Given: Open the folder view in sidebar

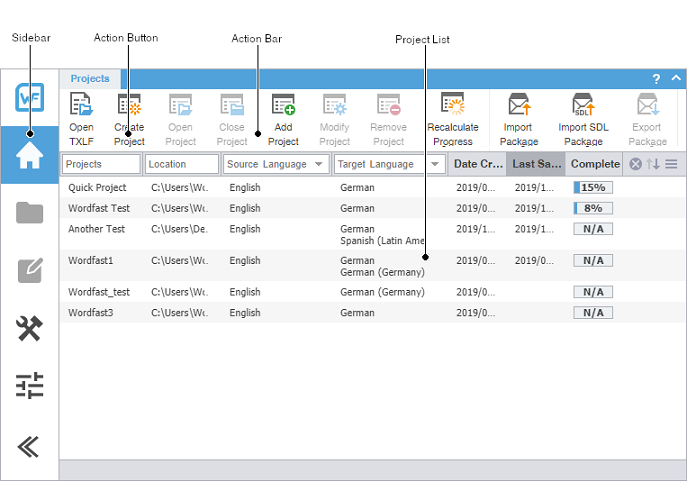Looking at the screenshot, I should pyautogui.click(x=30, y=212).
